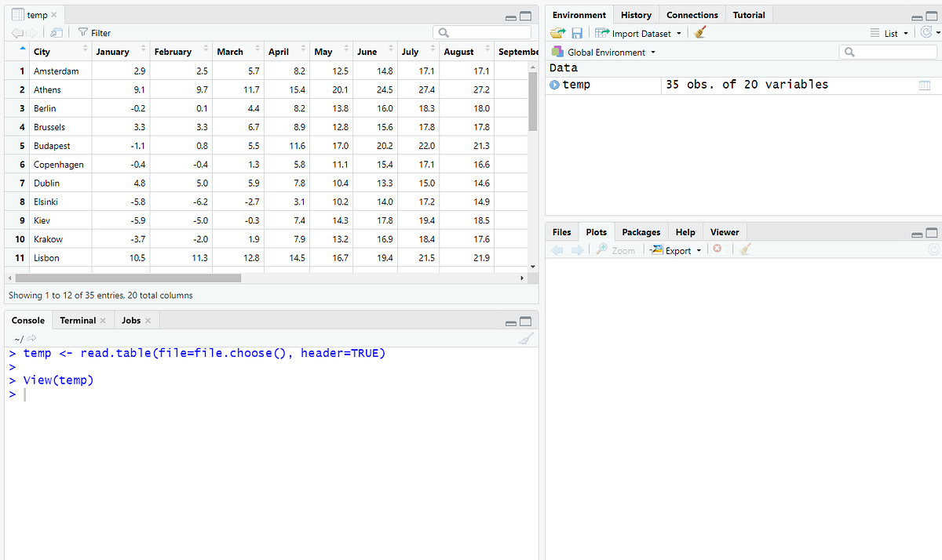Click the Export button to save the plot

(x=675, y=249)
